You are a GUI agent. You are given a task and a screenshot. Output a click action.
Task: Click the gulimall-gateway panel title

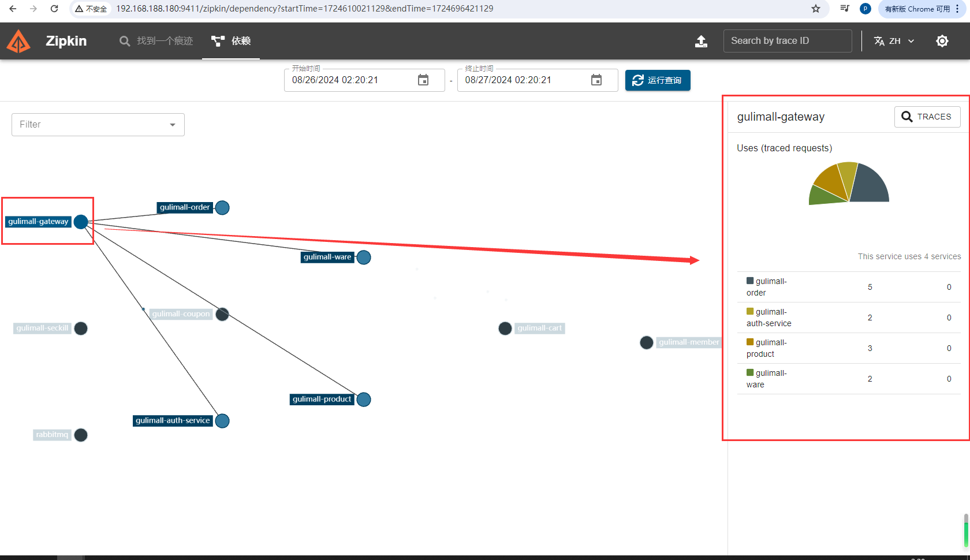coord(781,117)
